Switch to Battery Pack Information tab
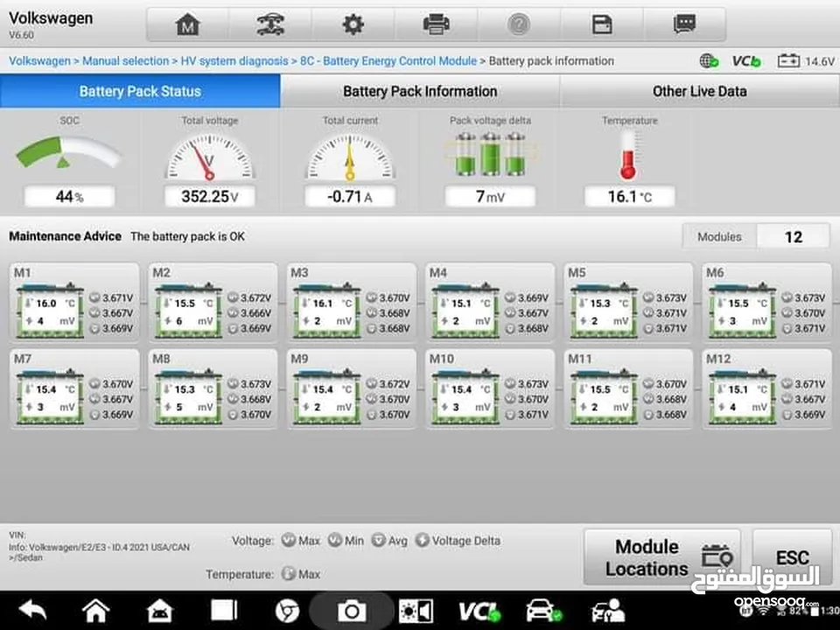 tap(420, 91)
